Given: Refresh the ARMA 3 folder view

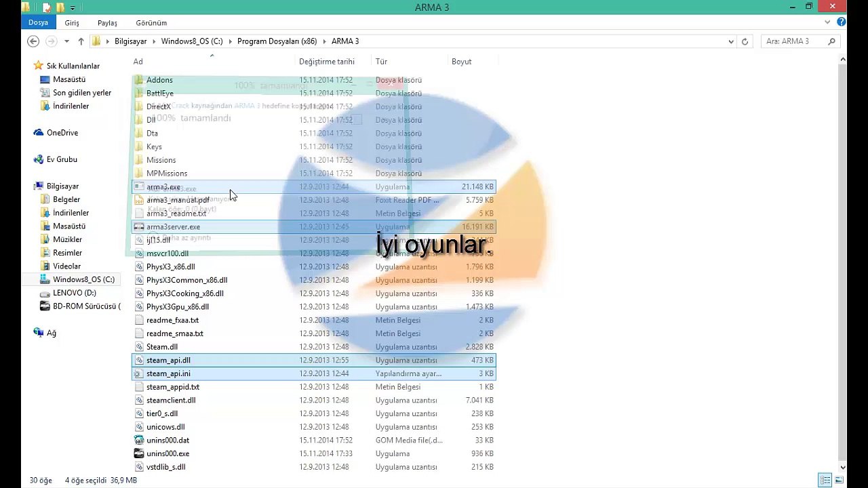Looking at the screenshot, I should coord(745,41).
